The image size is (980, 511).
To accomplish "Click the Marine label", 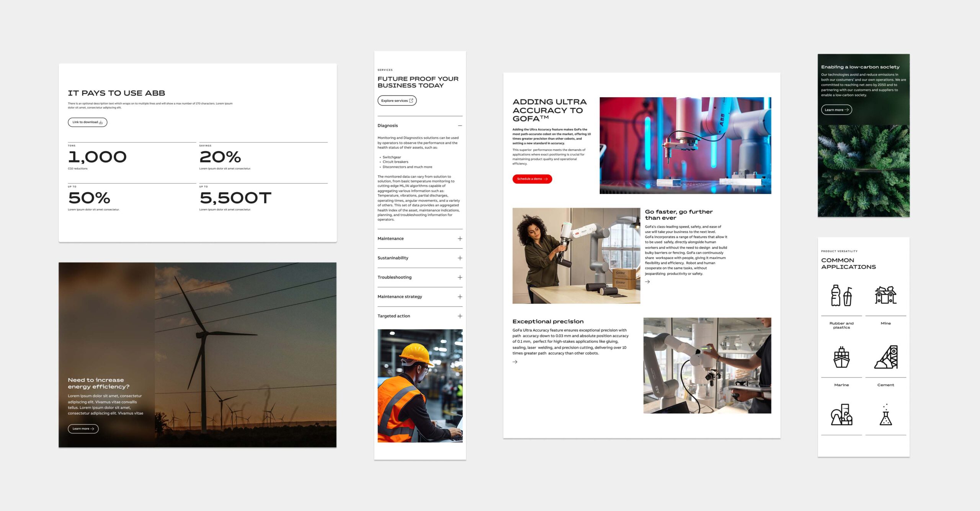I will pos(841,385).
